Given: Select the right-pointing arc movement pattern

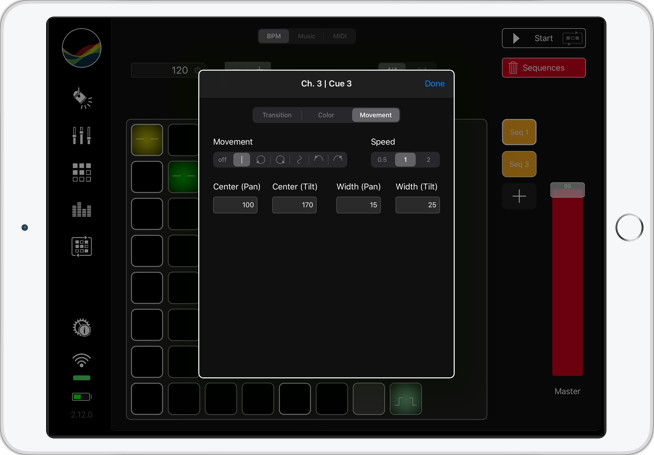Looking at the screenshot, I should tap(338, 160).
